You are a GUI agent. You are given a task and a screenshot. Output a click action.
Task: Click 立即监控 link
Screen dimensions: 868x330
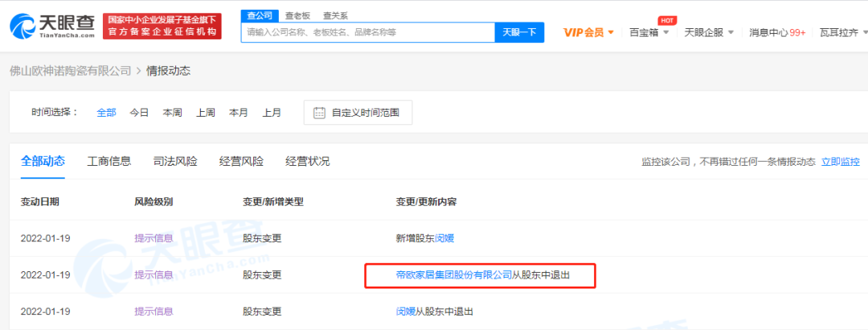[841, 162]
